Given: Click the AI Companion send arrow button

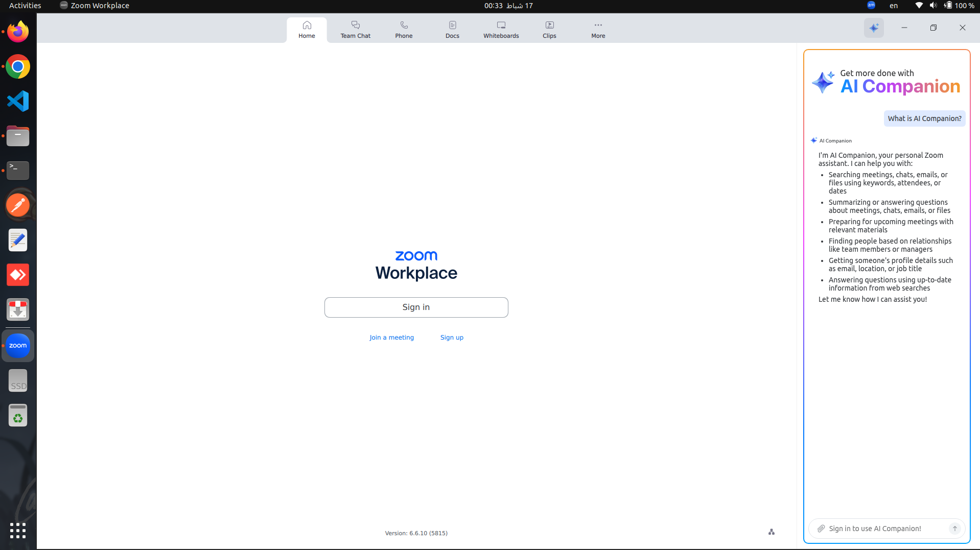Looking at the screenshot, I should point(954,529).
